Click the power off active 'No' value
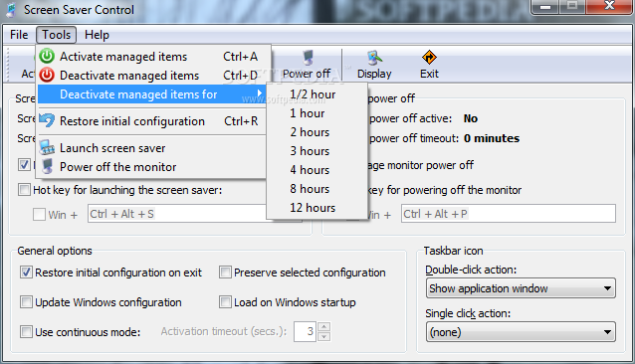This screenshot has width=635, height=364. point(471,118)
